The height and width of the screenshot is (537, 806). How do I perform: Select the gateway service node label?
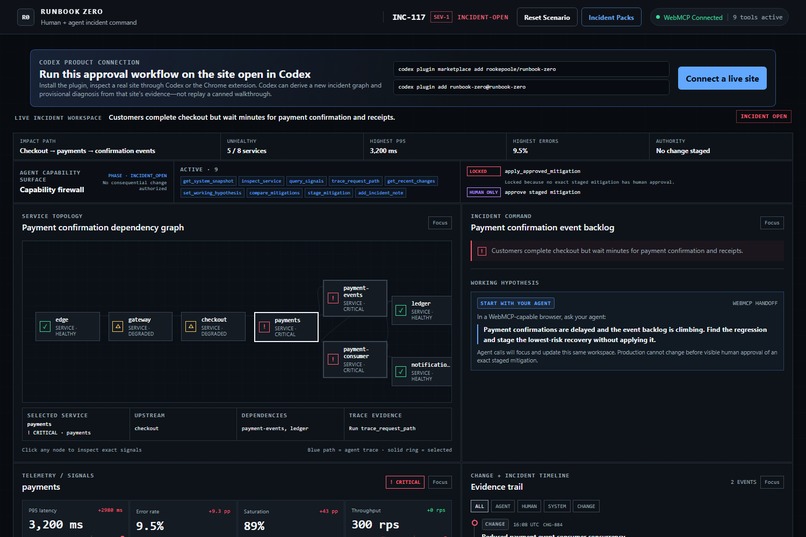139,320
